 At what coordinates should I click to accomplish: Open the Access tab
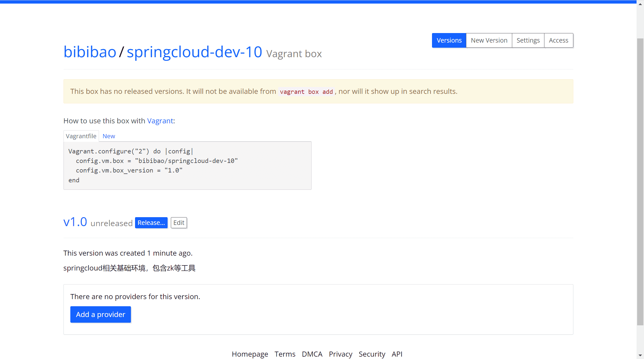pyautogui.click(x=558, y=40)
